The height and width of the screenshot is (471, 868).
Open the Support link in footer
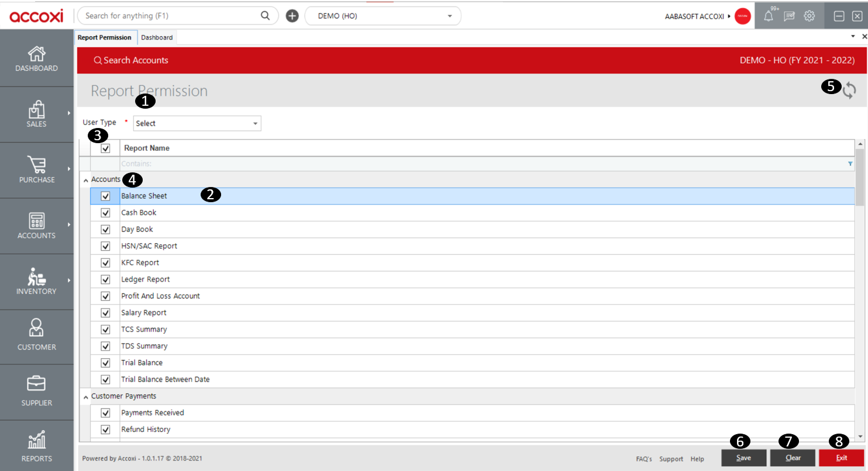[x=671, y=459]
